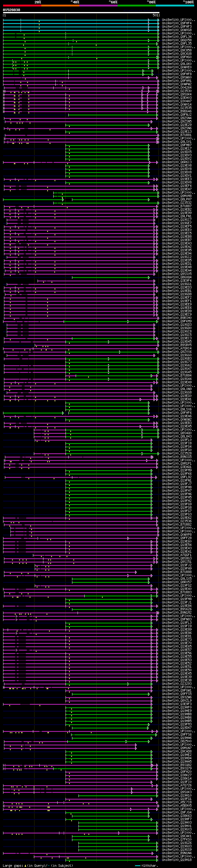Select label UniRef100_Q9SUK4

177,94
